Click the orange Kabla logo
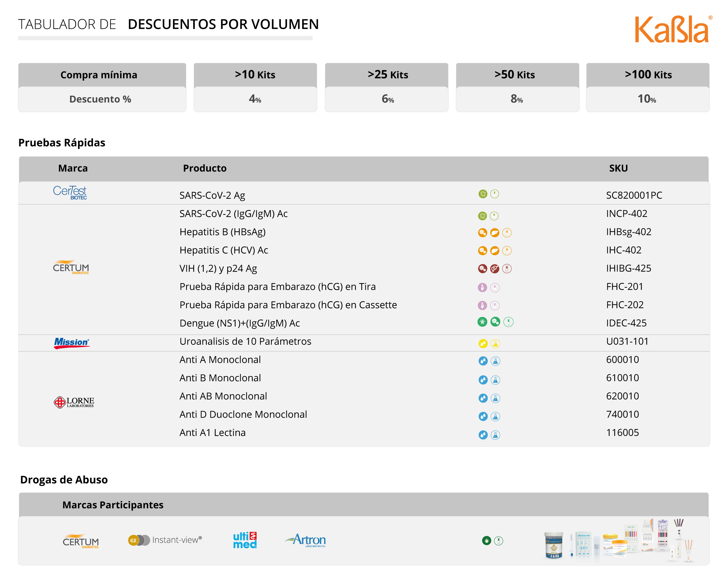The image size is (728, 587). (x=673, y=29)
